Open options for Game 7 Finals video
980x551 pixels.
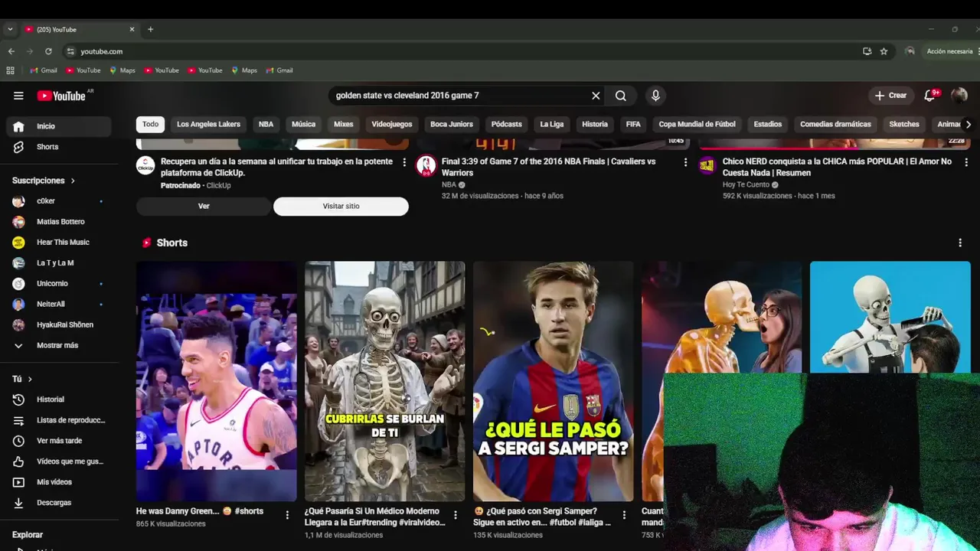point(685,162)
